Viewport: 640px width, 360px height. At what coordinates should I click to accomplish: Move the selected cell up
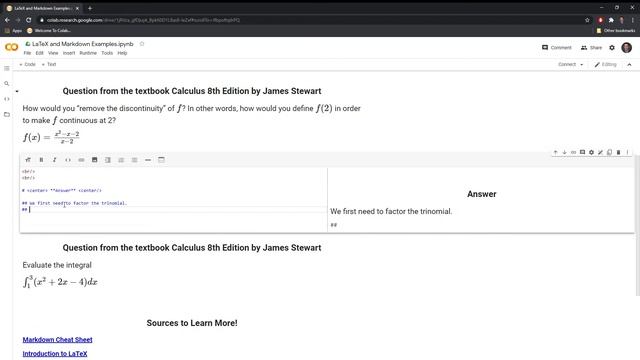point(555,152)
